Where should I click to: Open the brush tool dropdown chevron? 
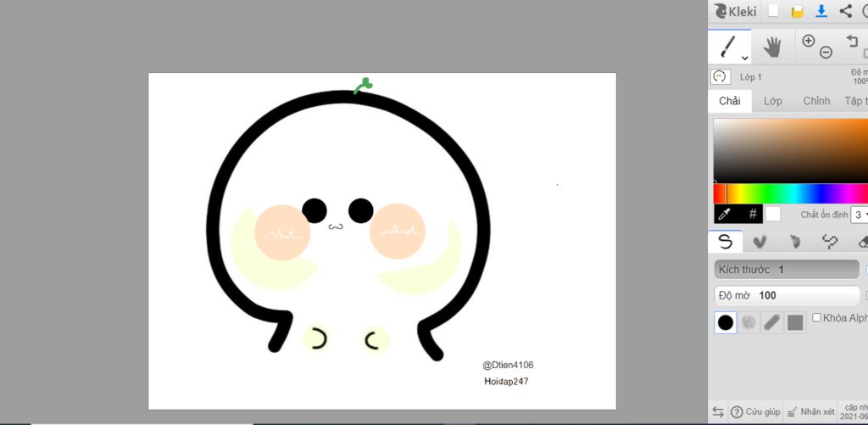[745, 58]
